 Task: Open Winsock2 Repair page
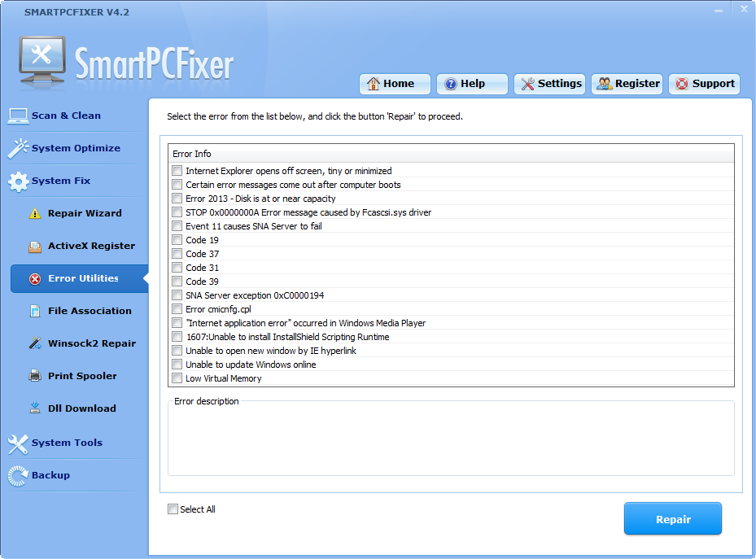tap(92, 343)
